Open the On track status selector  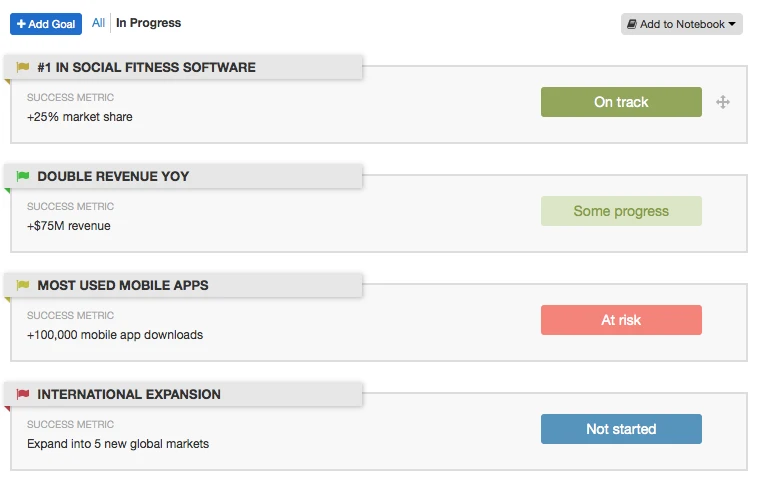(621, 102)
